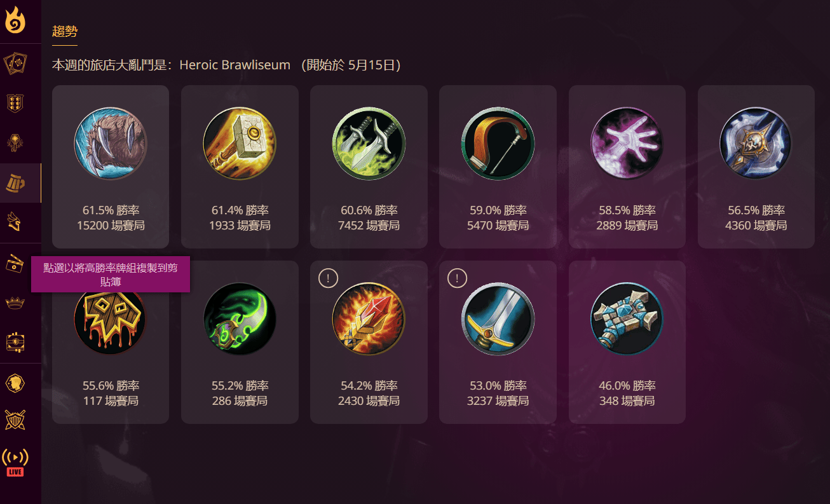Select the Paladin hammer deck at 61.4%
Image resolution: width=830 pixels, height=504 pixels.
click(240, 167)
